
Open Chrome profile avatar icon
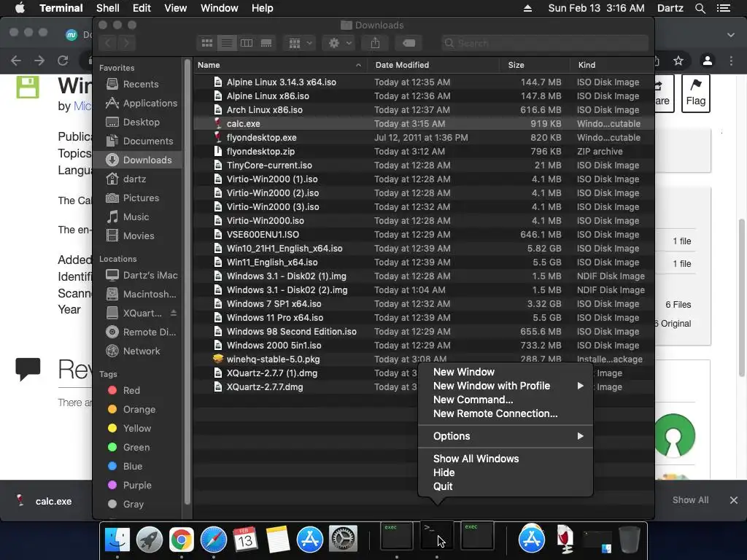(708, 61)
